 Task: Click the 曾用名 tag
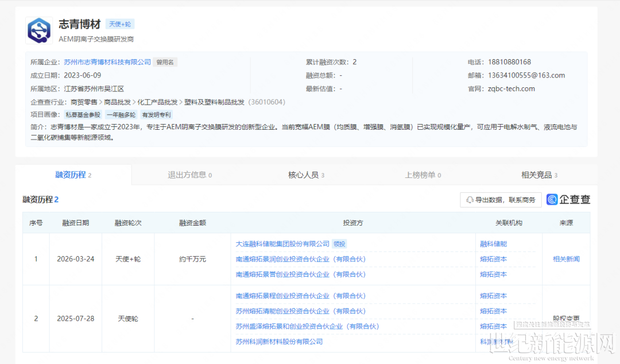point(165,62)
